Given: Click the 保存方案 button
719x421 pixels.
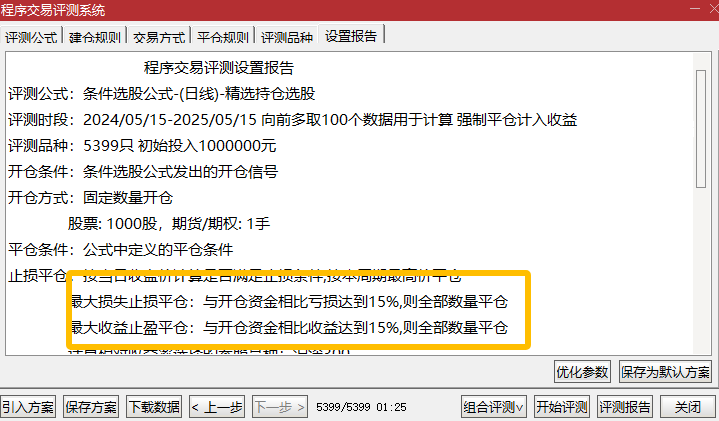Looking at the screenshot, I should point(91,407).
